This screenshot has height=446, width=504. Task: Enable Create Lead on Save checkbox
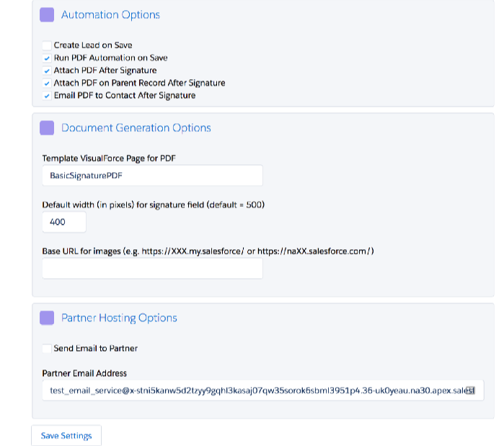tap(47, 45)
